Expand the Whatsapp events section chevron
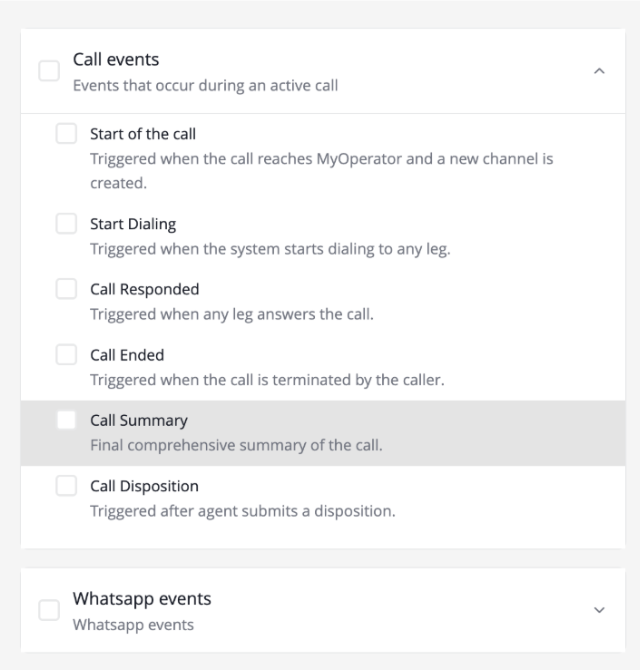Viewport: 640px width, 670px height. point(599,610)
